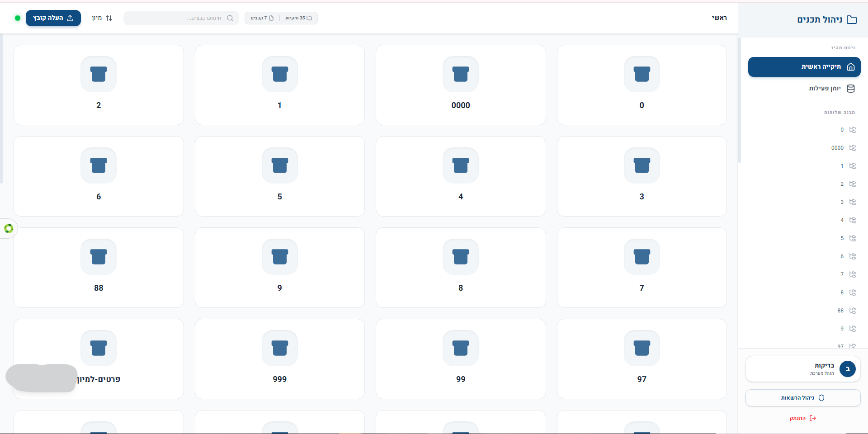
Task: Open folder 97 card icon
Action: pos(641,348)
